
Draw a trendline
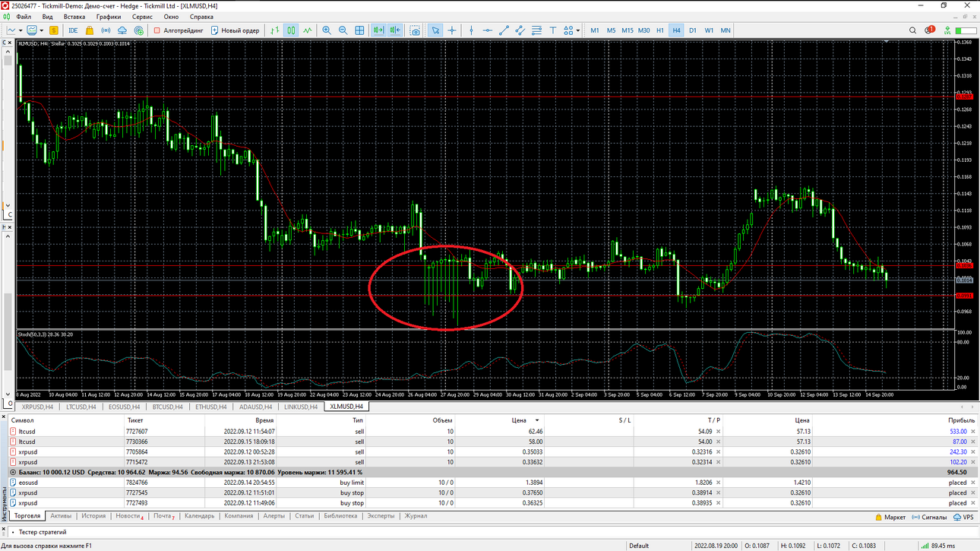(x=504, y=30)
